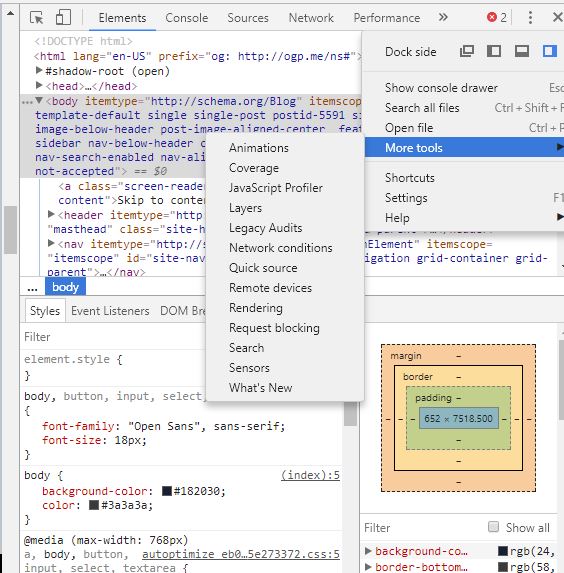Open the overflow tabs chevron
Screen dimensions: 564x573
coord(443,17)
